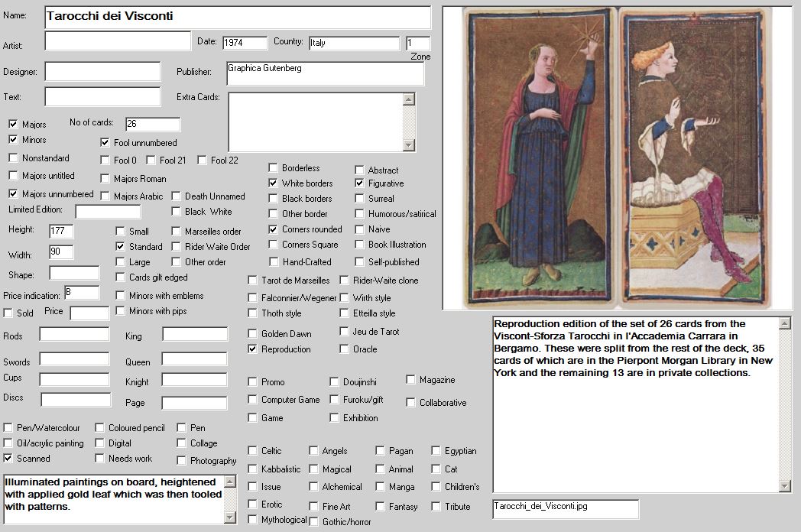Focus the empty Artist input field
Screen dimensions: 801x532
117,41
